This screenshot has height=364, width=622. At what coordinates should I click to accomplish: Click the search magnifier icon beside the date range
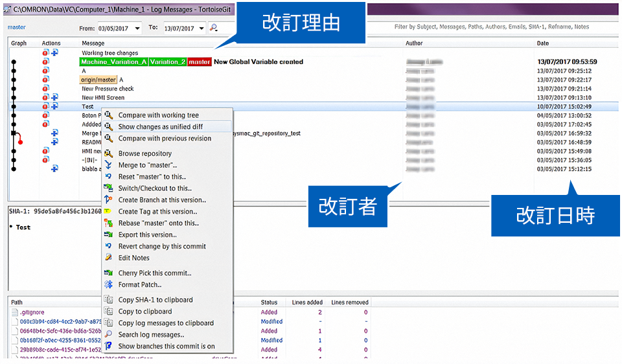pyautogui.click(x=213, y=27)
